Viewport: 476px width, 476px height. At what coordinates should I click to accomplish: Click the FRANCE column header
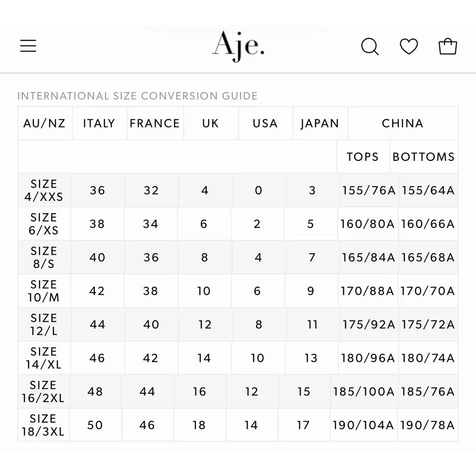point(154,123)
